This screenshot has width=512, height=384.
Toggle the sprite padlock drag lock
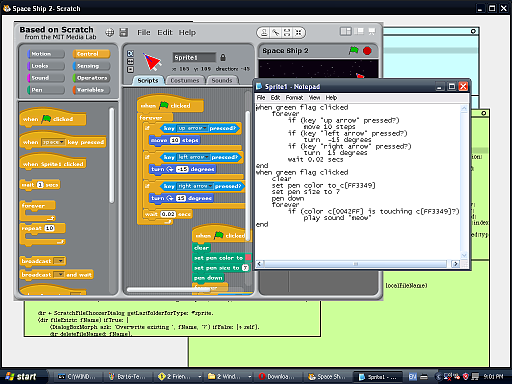click(x=223, y=57)
